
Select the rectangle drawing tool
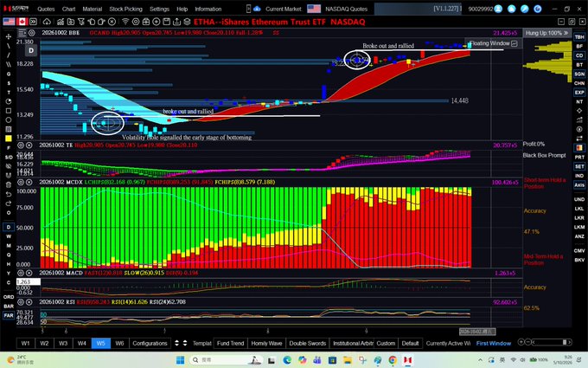click(9, 111)
